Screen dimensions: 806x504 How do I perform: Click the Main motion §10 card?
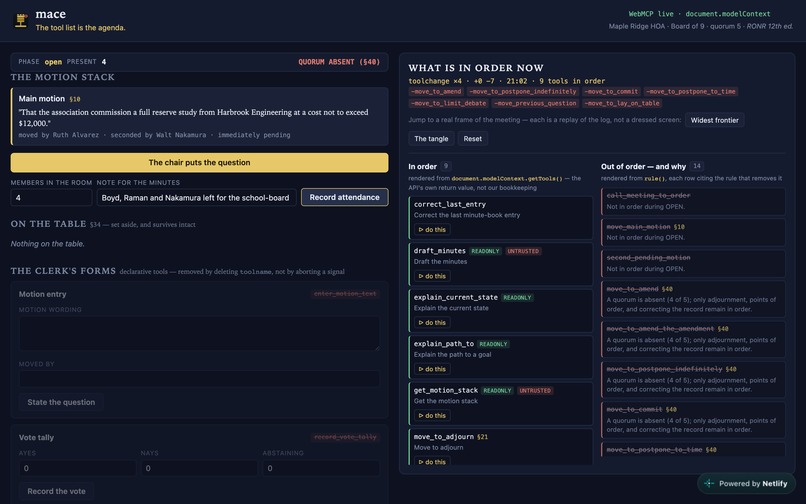tap(199, 117)
